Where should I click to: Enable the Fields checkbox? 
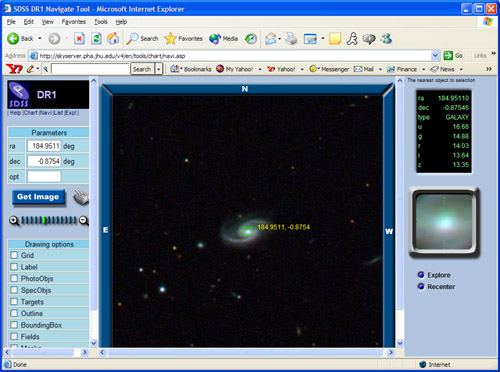(x=14, y=336)
